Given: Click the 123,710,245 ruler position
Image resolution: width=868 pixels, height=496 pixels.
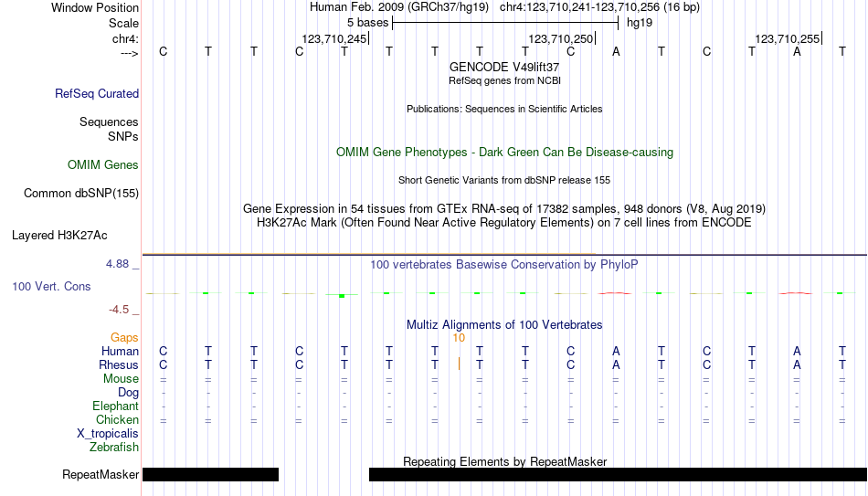Looking at the screenshot, I should click(333, 38).
